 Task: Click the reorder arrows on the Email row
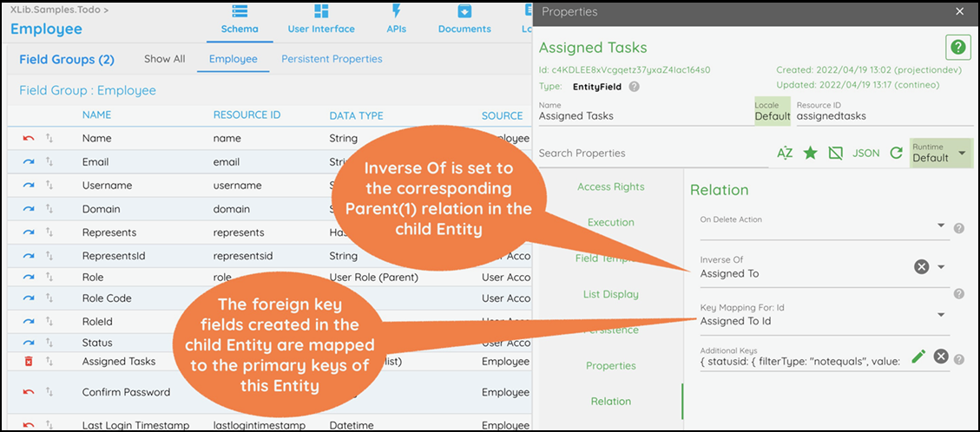pos(49,161)
